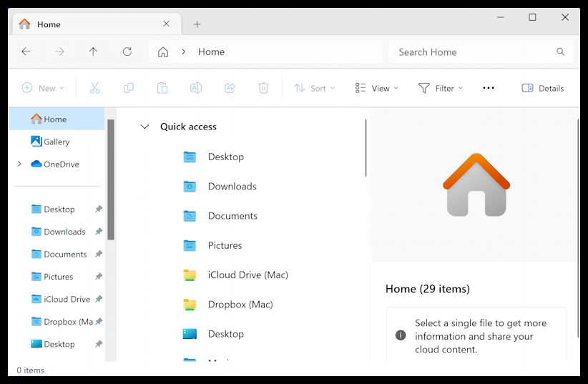Screen dimensions: 588x384
Task: Open the Filter dropdown
Action: (440, 88)
